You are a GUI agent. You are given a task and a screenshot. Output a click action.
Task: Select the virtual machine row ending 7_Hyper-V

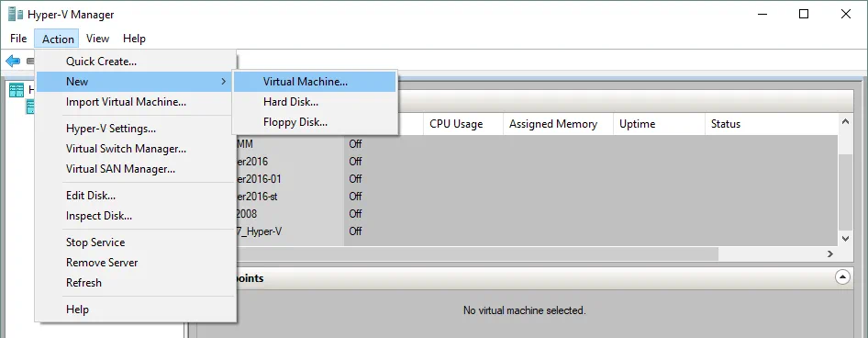tap(536, 231)
